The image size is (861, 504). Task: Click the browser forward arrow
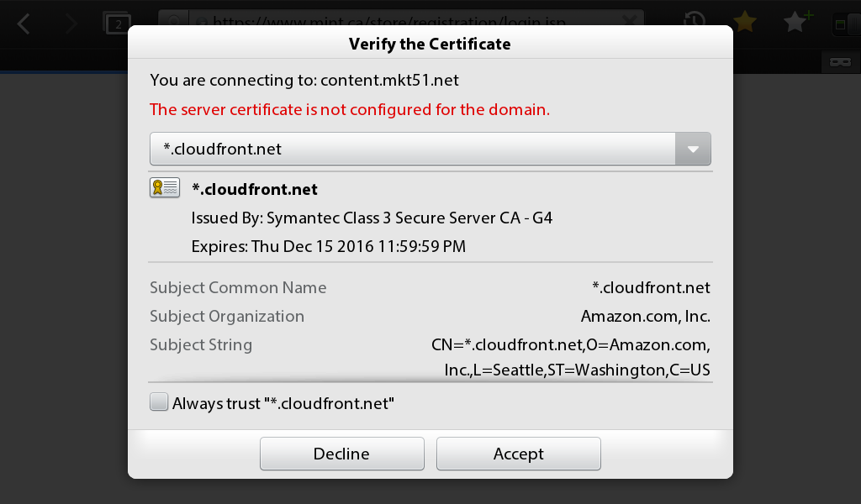point(71,24)
